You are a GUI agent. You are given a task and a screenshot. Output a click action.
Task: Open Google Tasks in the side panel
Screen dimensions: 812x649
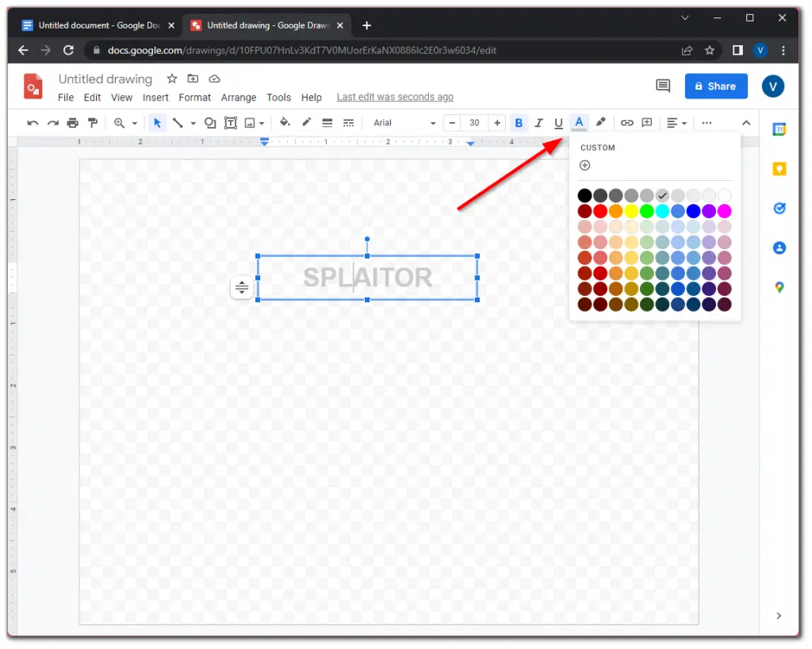pyautogui.click(x=779, y=208)
